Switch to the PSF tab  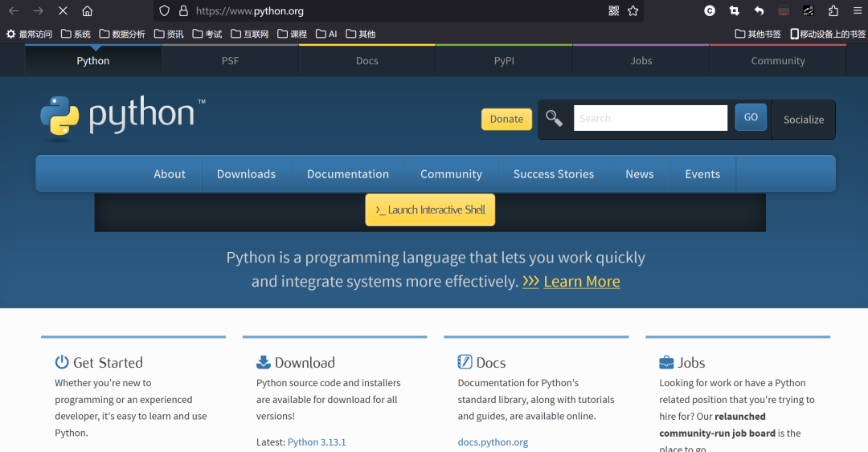(231, 60)
